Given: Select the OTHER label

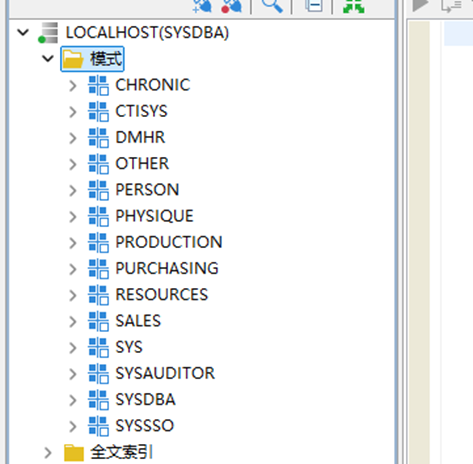Looking at the screenshot, I should click(142, 163).
